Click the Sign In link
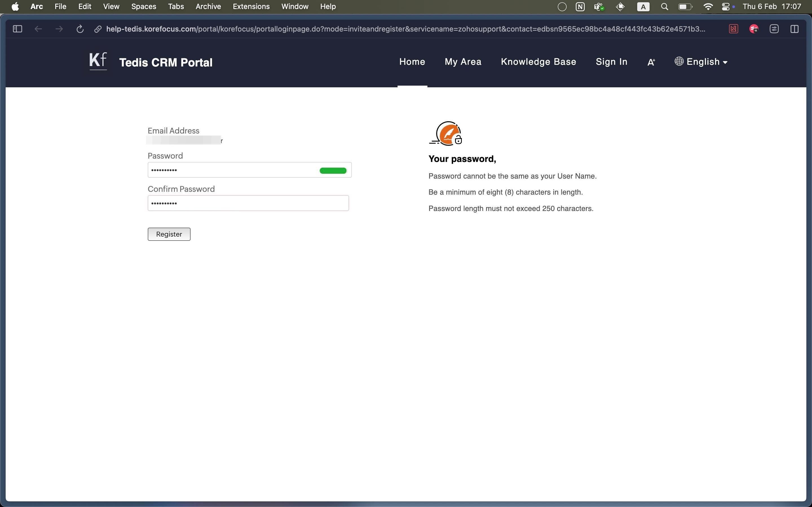The height and width of the screenshot is (507, 812). pos(611,62)
